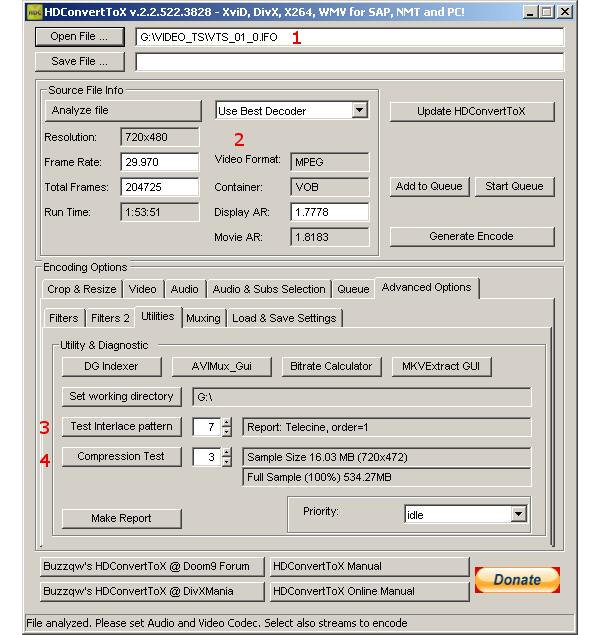Maximize the HDConvertToX window
Image resolution: width=600 pixels, height=635 pixels.
pyautogui.click(x=547, y=12)
